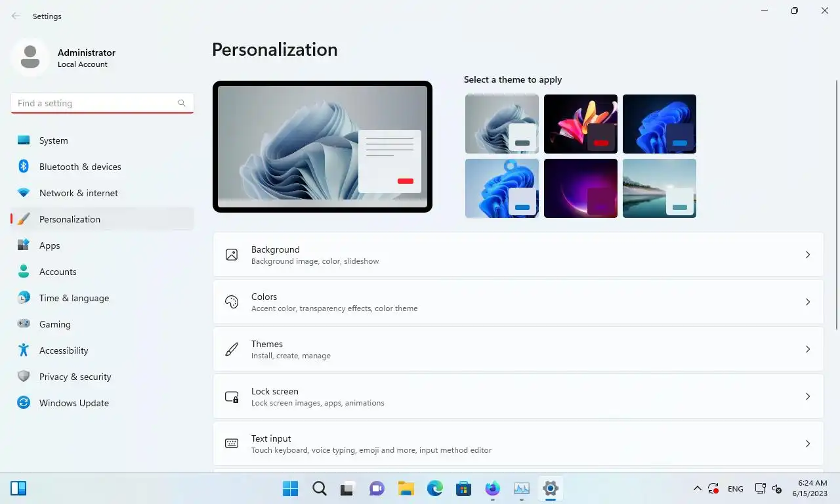Viewport: 840px width, 504px height.
Task: Apply the purple glow dark theme
Action: 581,188
